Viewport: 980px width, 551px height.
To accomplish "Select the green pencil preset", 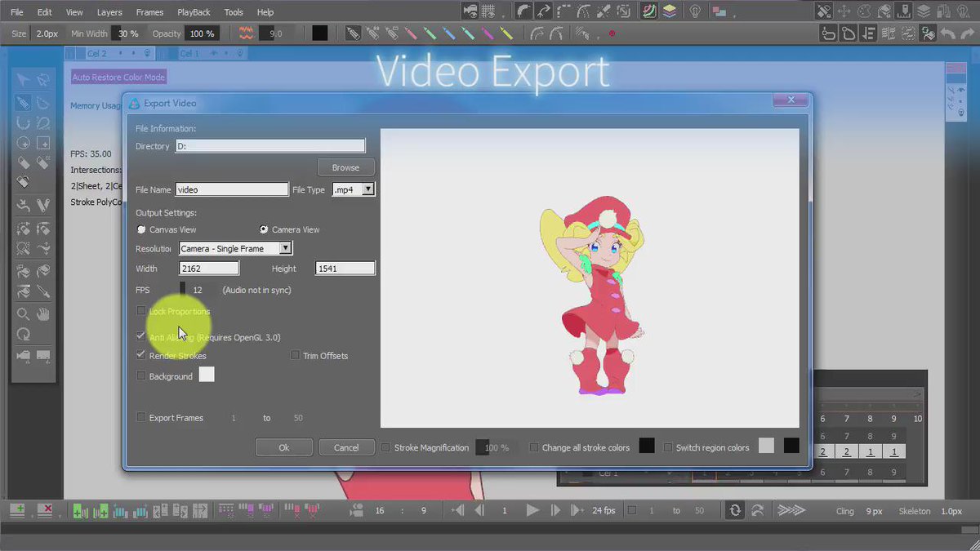I will (430, 33).
